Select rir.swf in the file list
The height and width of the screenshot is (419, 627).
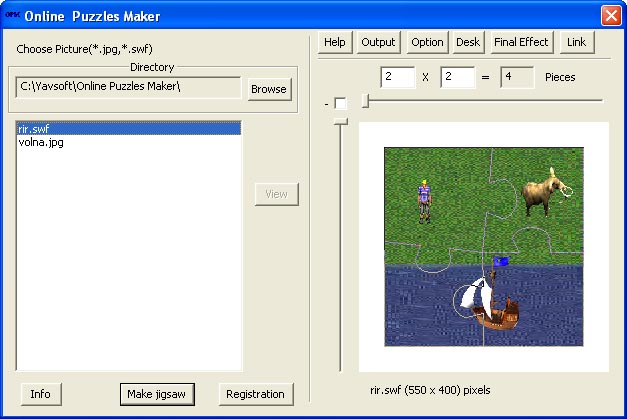(129, 129)
